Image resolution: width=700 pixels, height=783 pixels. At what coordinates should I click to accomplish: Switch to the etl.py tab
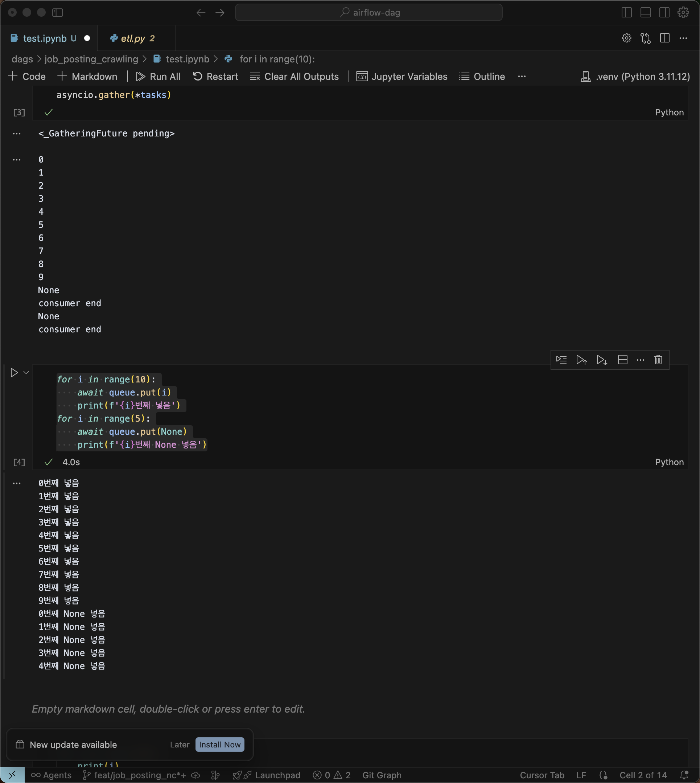[133, 38]
